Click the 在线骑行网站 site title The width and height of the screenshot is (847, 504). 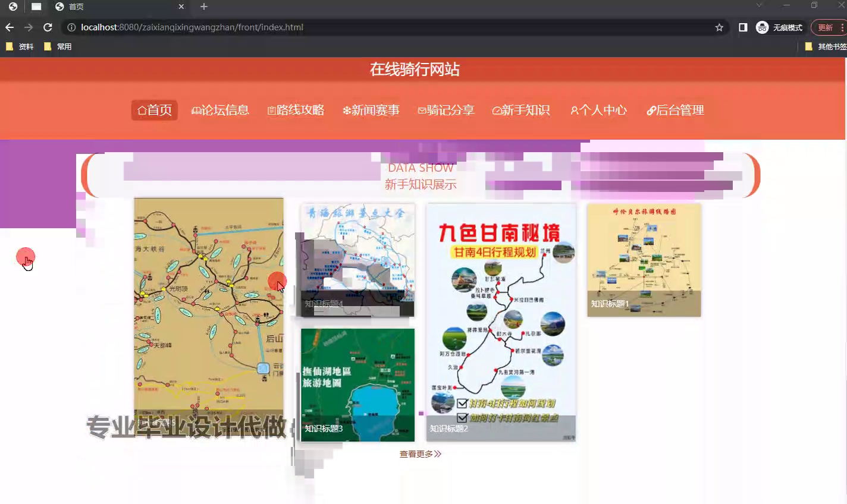pyautogui.click(x=415, y=70)
